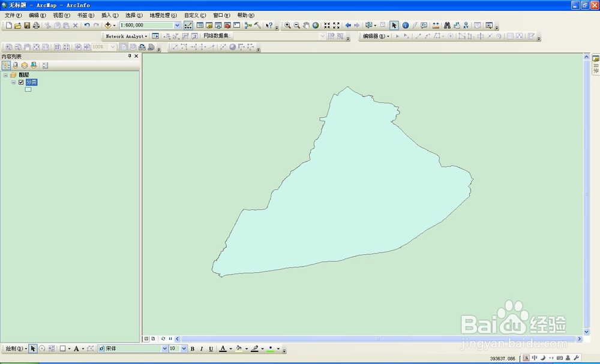Open the ArcToolbox red toolbox icon
The image size is (600, 364).
point(227,25)
